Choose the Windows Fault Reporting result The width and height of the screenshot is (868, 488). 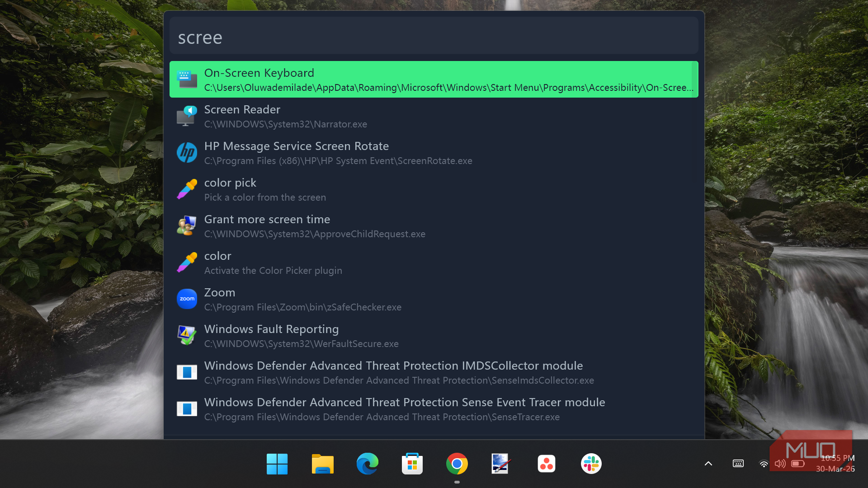point(434,336)
